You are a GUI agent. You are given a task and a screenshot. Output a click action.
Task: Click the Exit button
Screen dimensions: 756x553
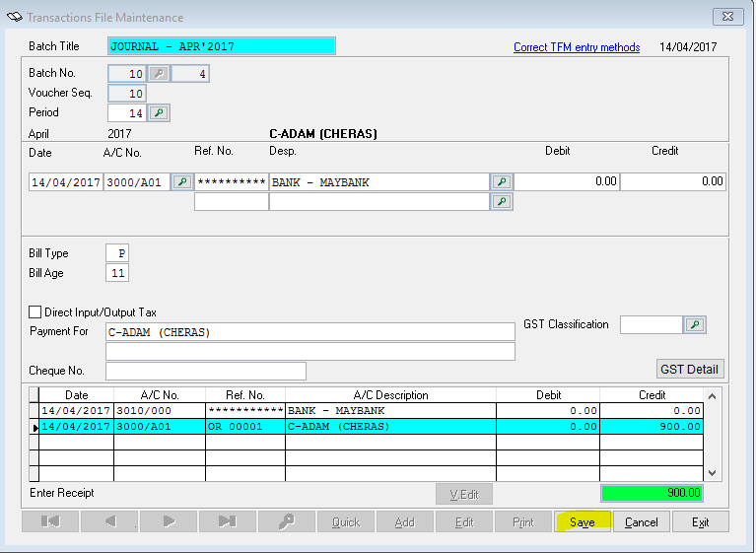click(701, 521)
